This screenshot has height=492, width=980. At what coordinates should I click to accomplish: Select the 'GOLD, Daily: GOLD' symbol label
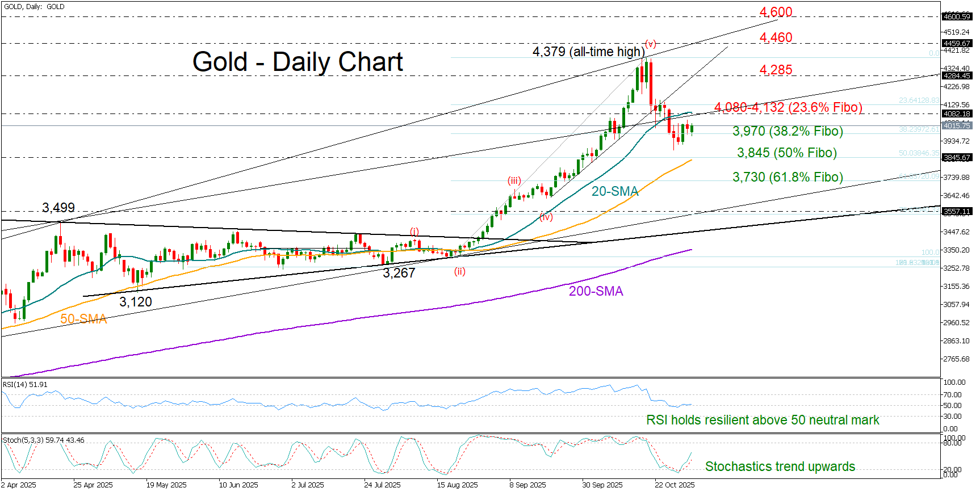coord(34,7)
